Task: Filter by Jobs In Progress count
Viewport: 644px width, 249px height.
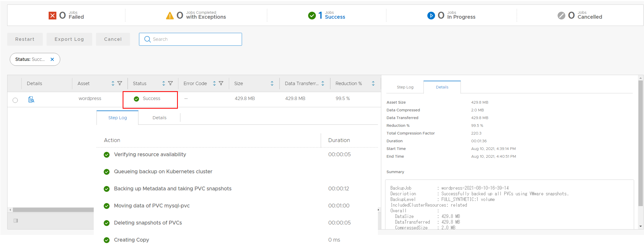Action: (451, 16)
